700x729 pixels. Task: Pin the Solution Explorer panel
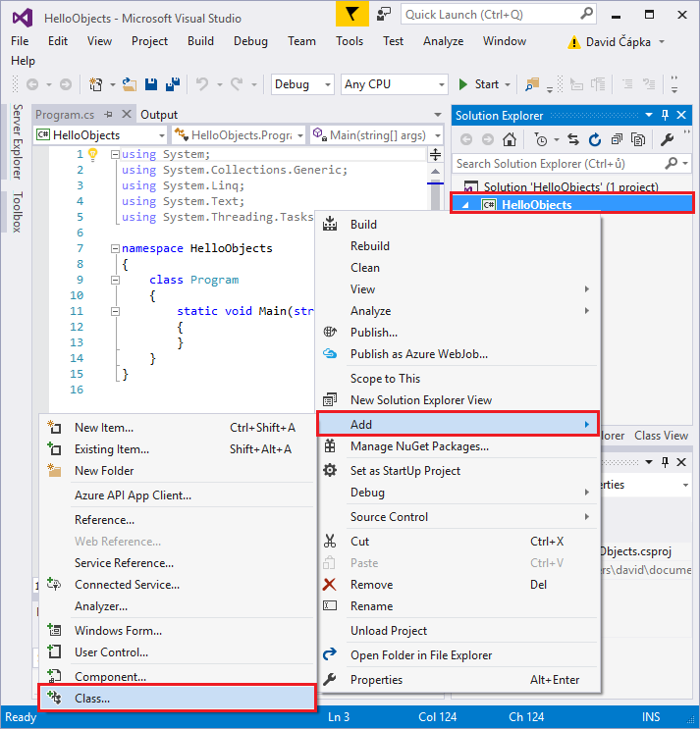coord(665,115)
